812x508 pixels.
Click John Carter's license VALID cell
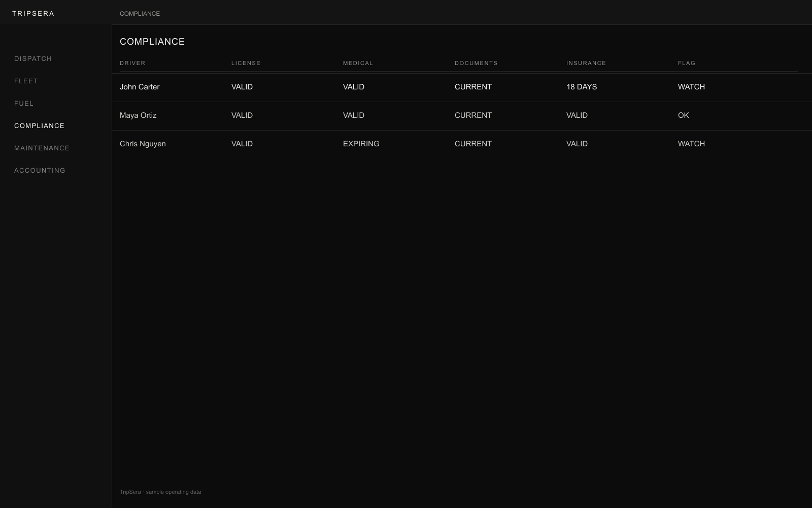242,87
